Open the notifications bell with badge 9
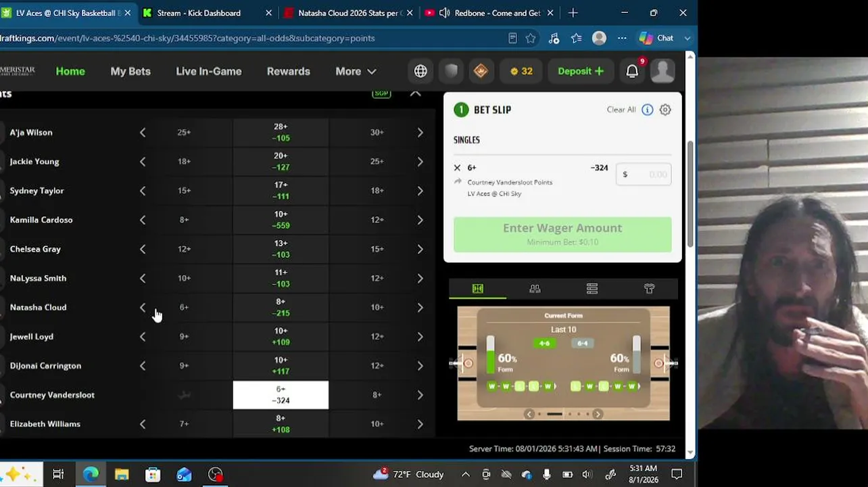Viewport: 868px width, 487px height. point(632,71)
